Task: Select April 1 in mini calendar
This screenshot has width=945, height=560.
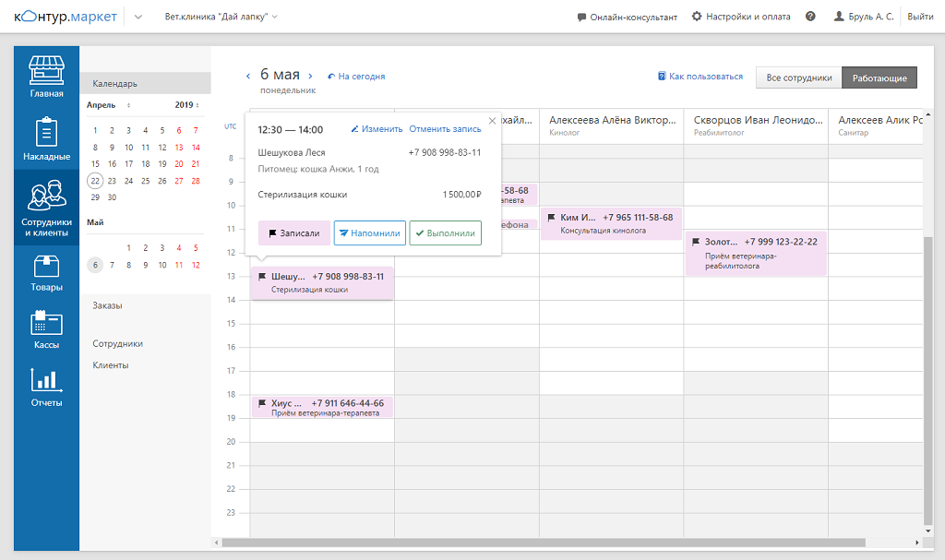Action: point(95,130)
